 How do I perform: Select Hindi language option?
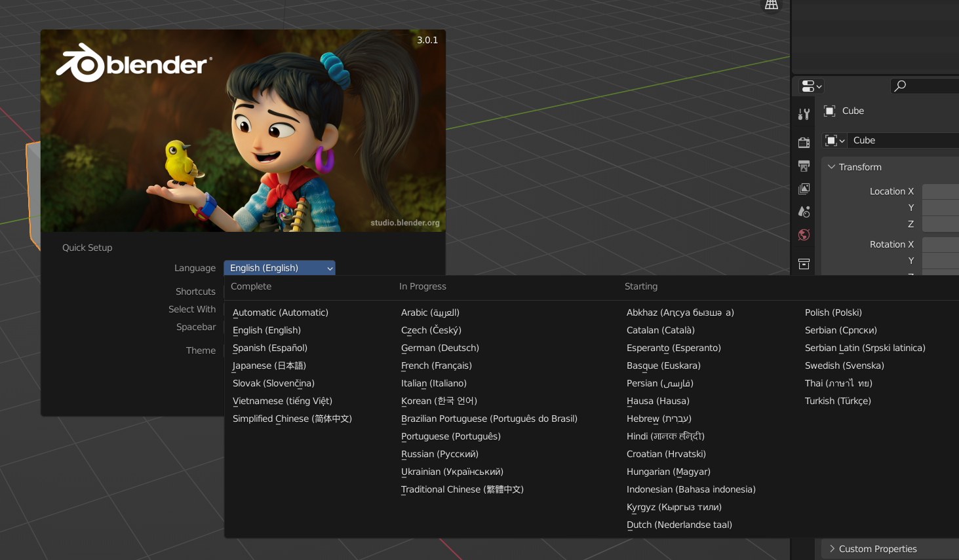[x=665, y=436]
